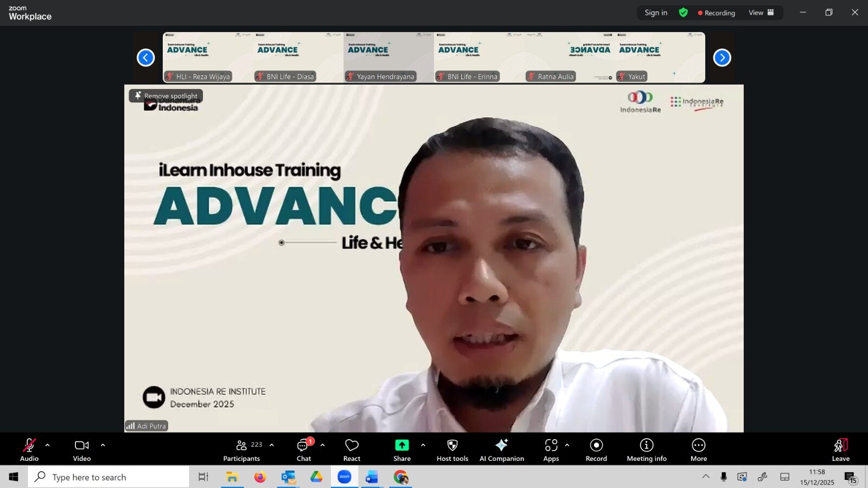The image size is (868, 488).
Task: Start recording with the Record button
Action: coord(596,450)
